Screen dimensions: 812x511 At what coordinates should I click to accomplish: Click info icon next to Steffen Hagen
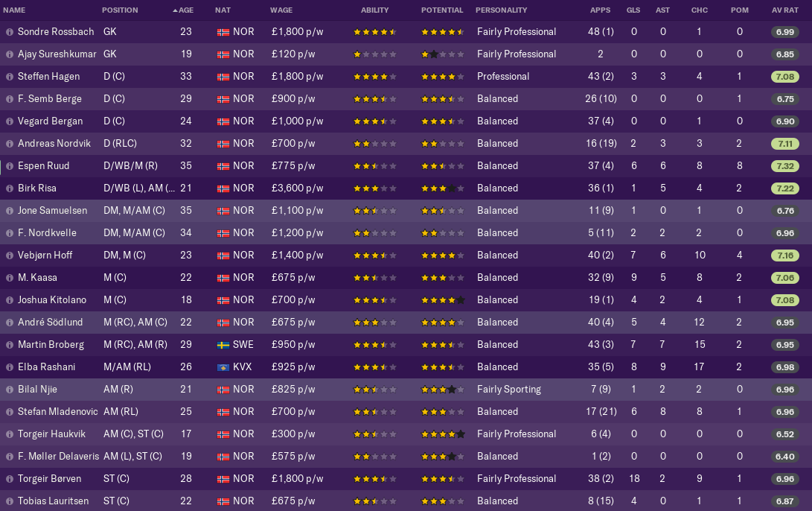coord(10,77)
